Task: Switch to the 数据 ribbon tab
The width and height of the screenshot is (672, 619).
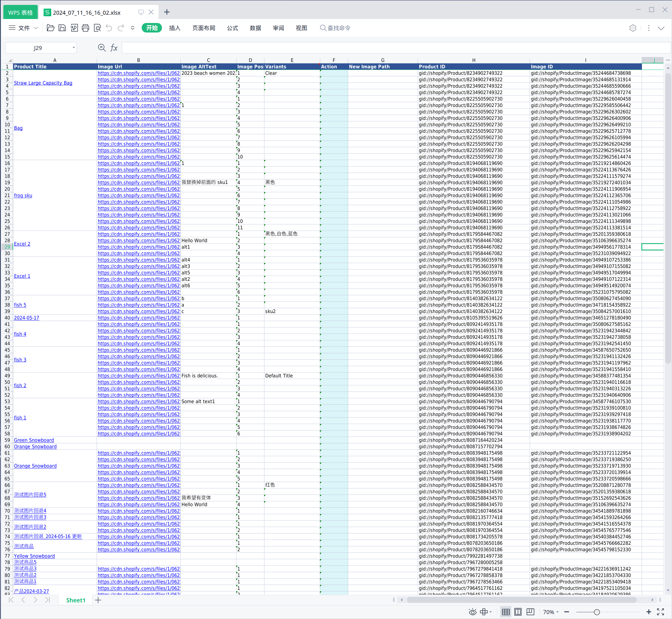Action: [x=255, y=28]
